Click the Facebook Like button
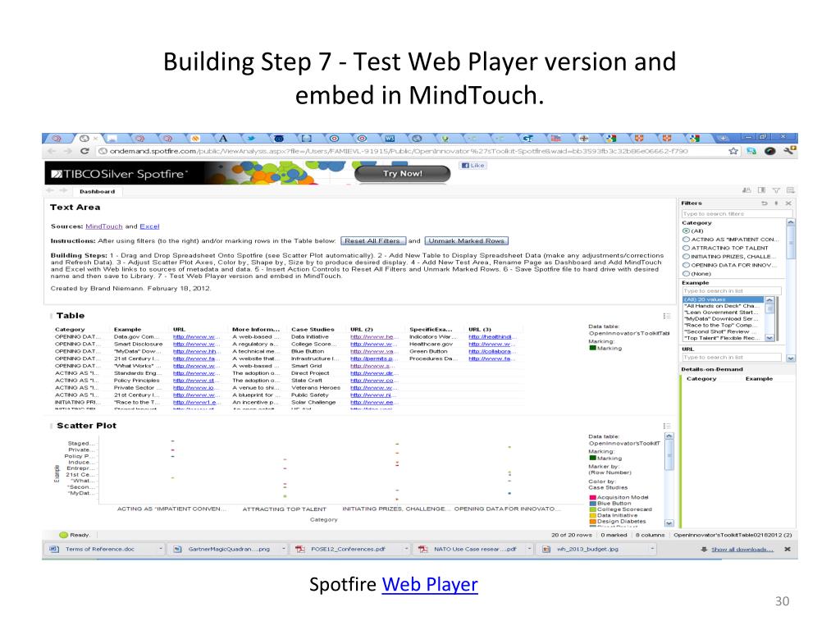Image resolution: width=840 pixels, height=630 pixels. click(473, 166)
